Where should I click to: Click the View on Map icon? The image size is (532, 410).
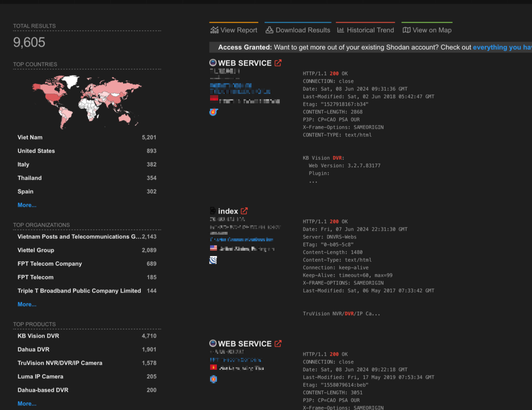[x=406, y=30]
